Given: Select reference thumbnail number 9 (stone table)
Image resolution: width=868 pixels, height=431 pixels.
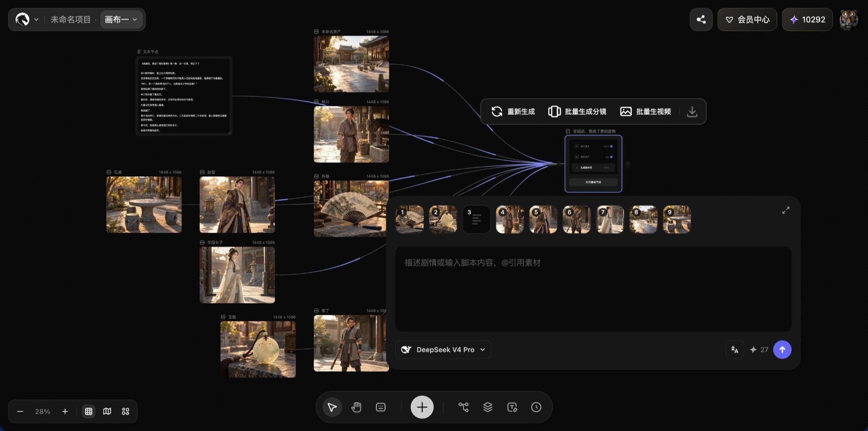Looking at the screenshot, I should click(677, 220).
